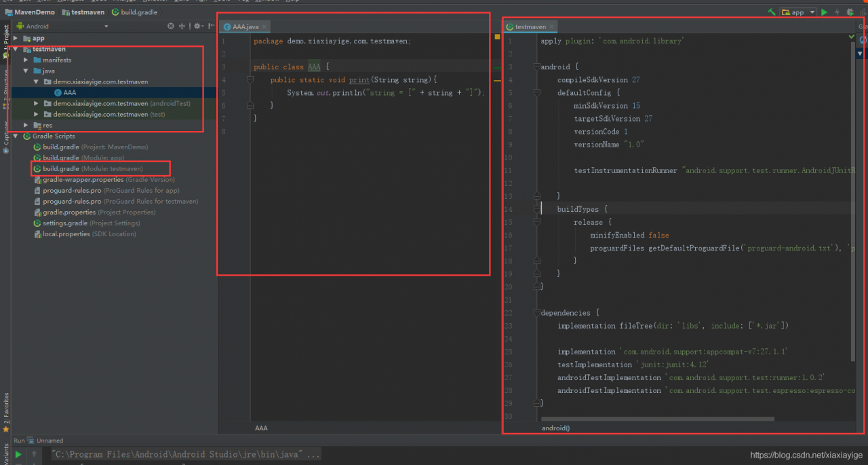Click the gradle editor horizontal scrollbar
Screen dimensions: 868x465
[x=657, y=419]
